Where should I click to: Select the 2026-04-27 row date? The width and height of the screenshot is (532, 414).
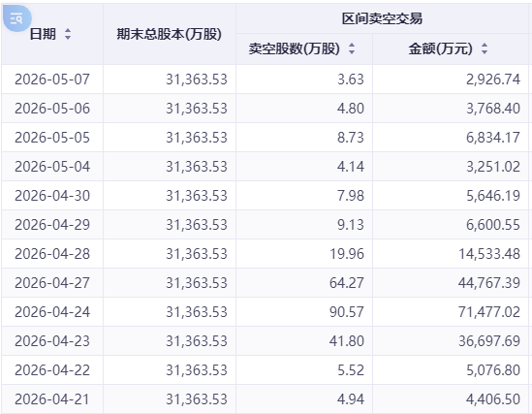point(52,283)
